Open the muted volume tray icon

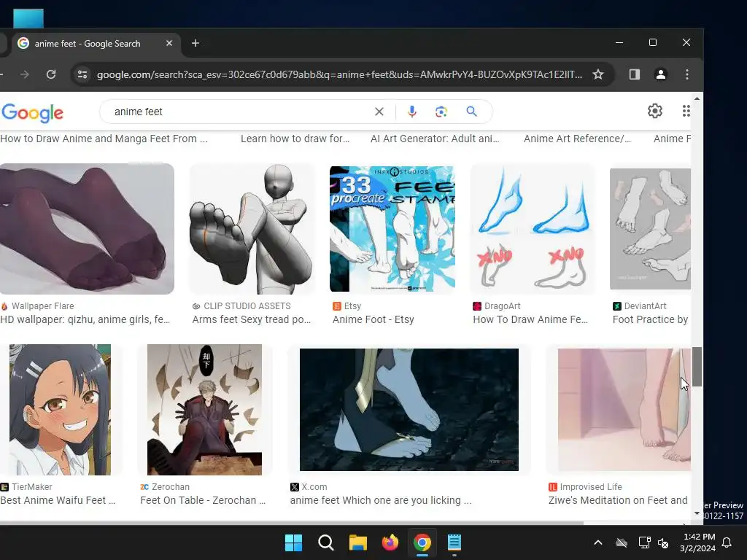[662, 542]
